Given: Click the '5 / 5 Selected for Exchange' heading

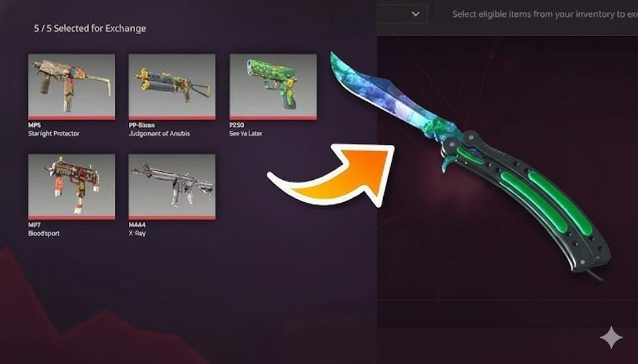Looking at the screenshot, I should pyautogui.click(x=90, y=29).
